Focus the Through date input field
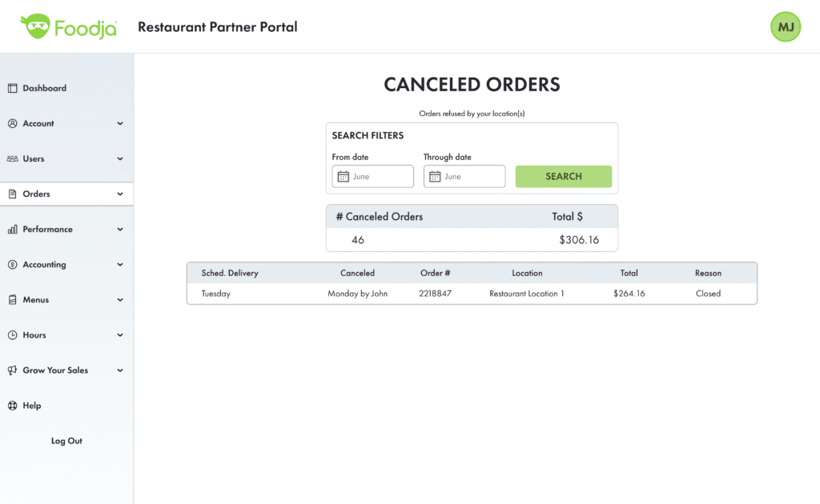The image size is (820, 504). [464, 177]
